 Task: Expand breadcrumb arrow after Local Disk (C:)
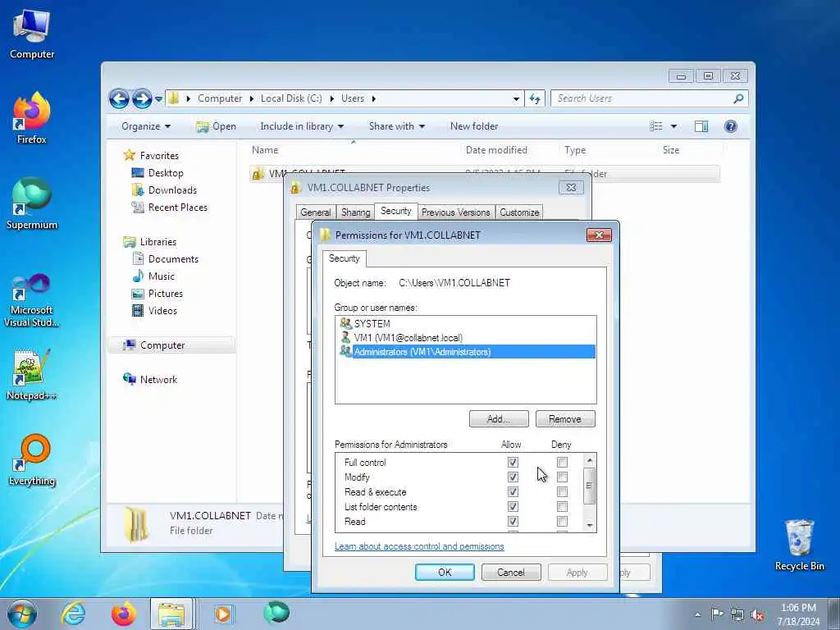[332, 98]
